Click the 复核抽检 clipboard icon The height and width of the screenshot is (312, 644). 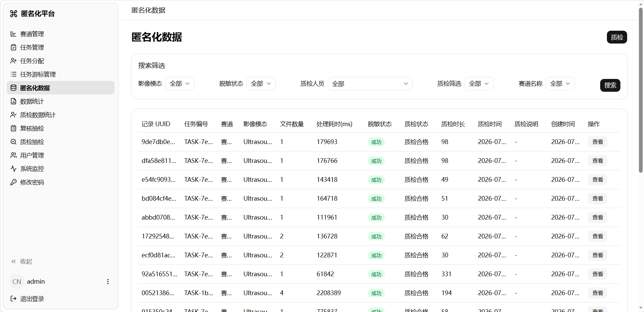click(13, 128)
